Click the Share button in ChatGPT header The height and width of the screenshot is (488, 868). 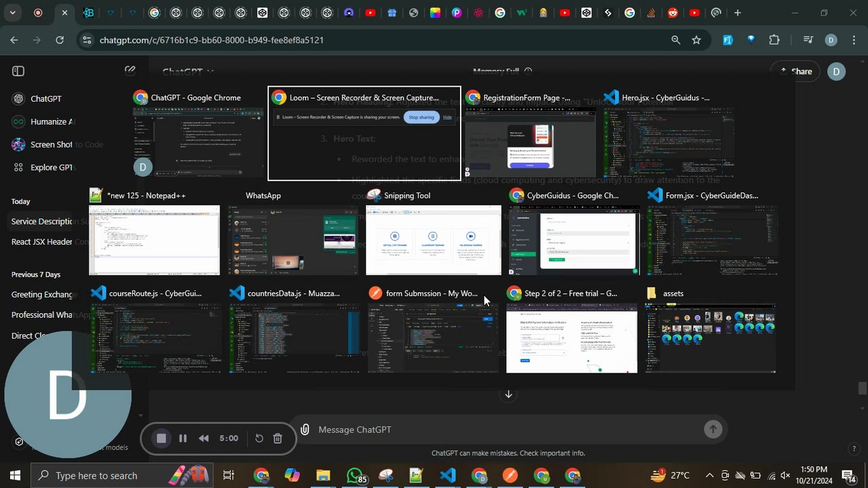(796, 71)
